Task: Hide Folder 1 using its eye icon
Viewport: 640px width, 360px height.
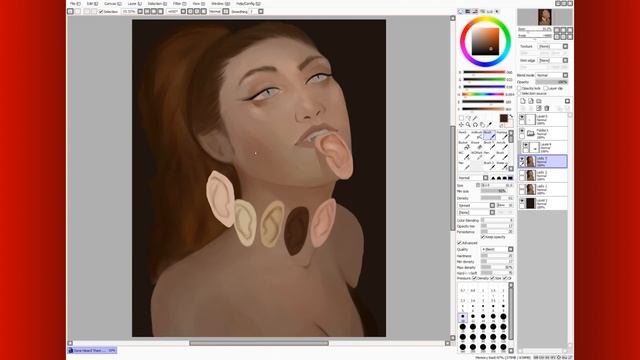Action: click(522, 131)
